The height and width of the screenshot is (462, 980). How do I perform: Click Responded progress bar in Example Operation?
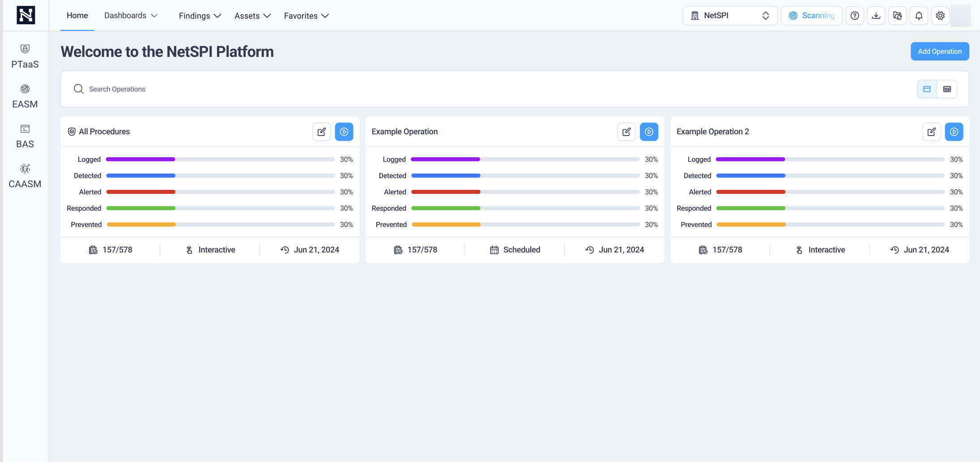(525, 208)
